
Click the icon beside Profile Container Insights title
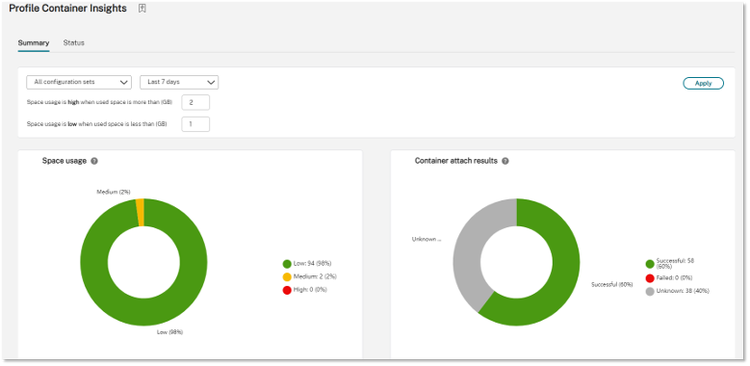pos(142,9)
